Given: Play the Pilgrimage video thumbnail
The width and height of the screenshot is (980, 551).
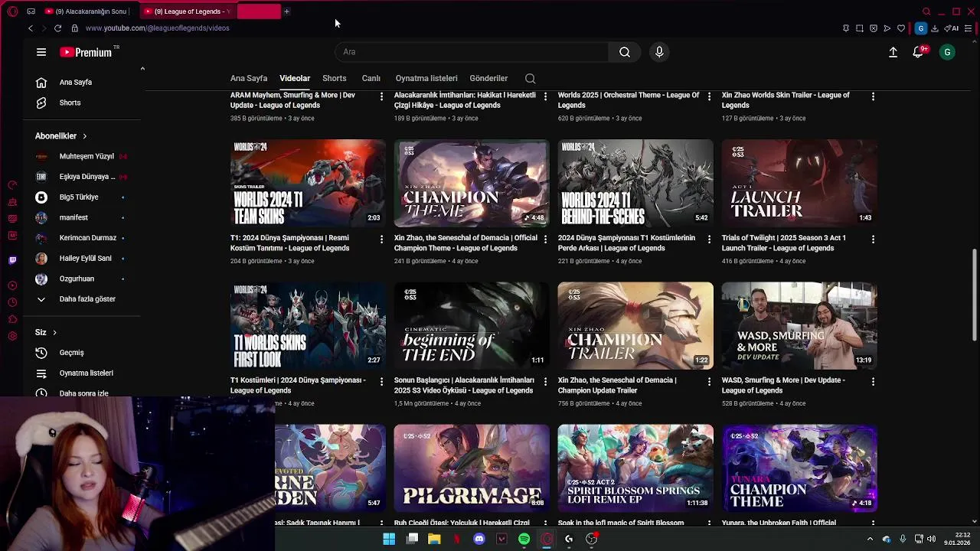Looking at the screenshot, I should pyautogui.click(x=472, y=468).
